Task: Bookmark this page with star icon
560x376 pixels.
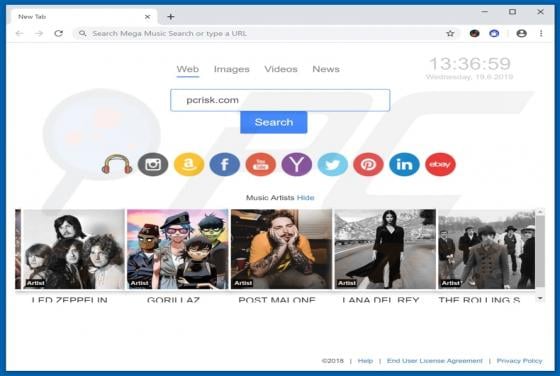Action: [x=450, y=34]
